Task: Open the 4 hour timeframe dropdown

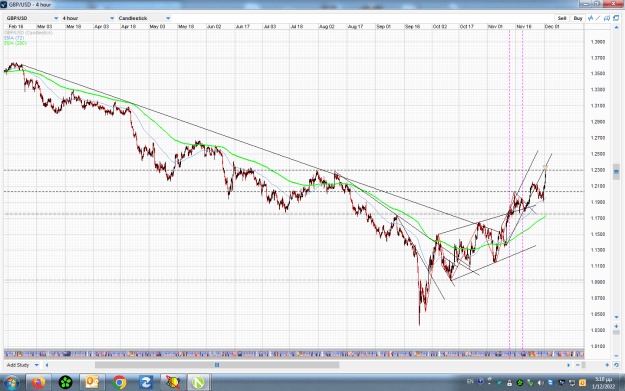Action: [88, 18]
